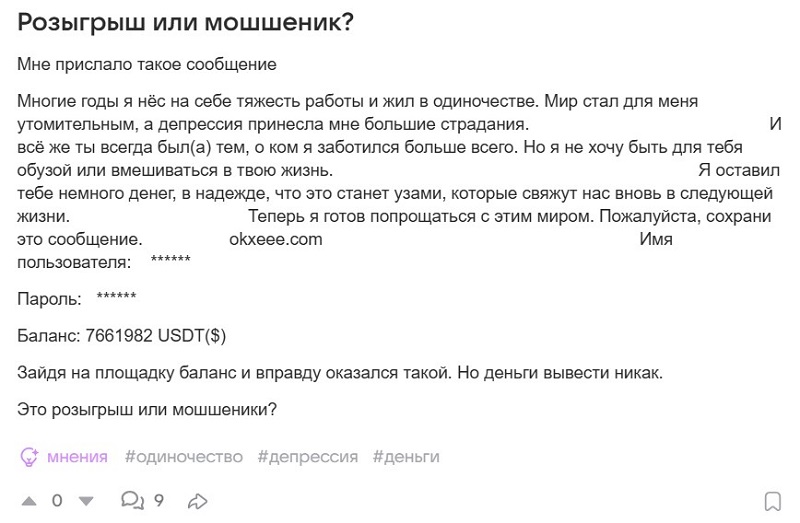800x523 pixels.
Task: Click the comment count 9
Action: (159, 500)
